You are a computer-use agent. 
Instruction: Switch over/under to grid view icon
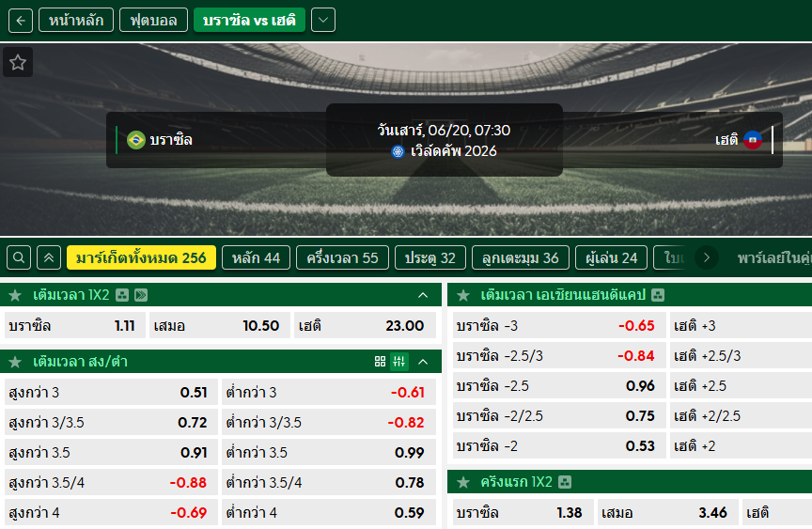[380, 362]
